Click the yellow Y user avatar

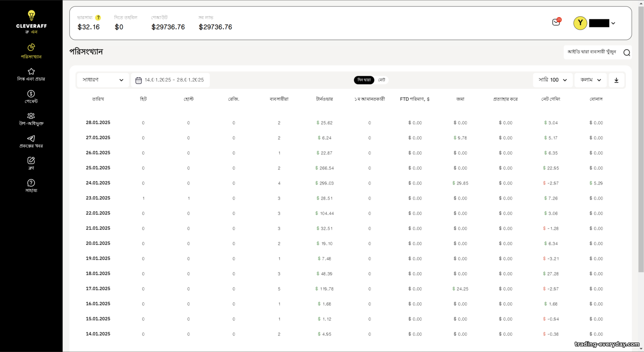point(580,23)
